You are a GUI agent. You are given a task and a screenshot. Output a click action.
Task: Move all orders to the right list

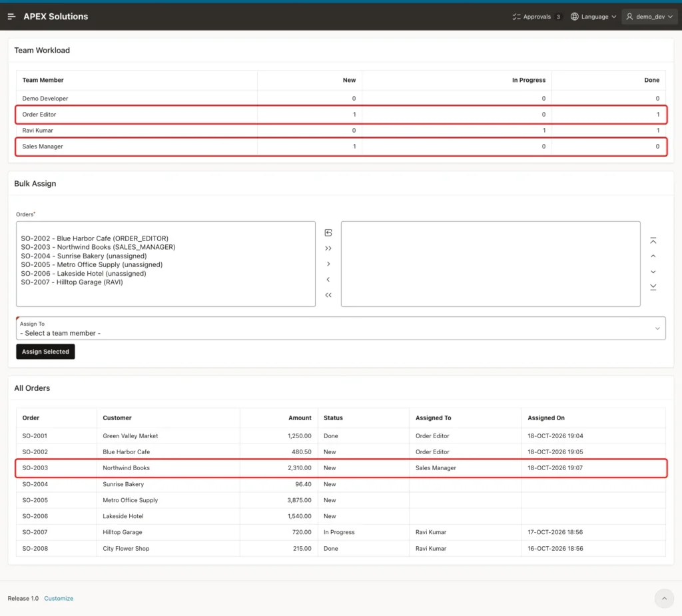[328, 248]
